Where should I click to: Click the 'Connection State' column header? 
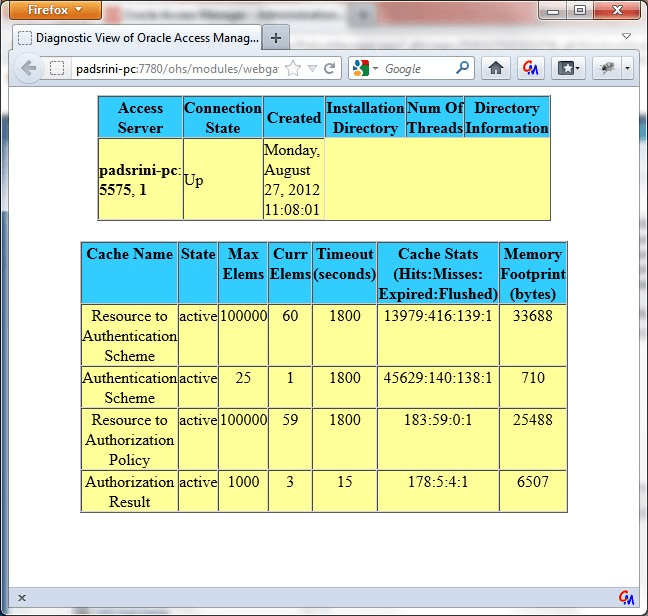coord(223,117)
